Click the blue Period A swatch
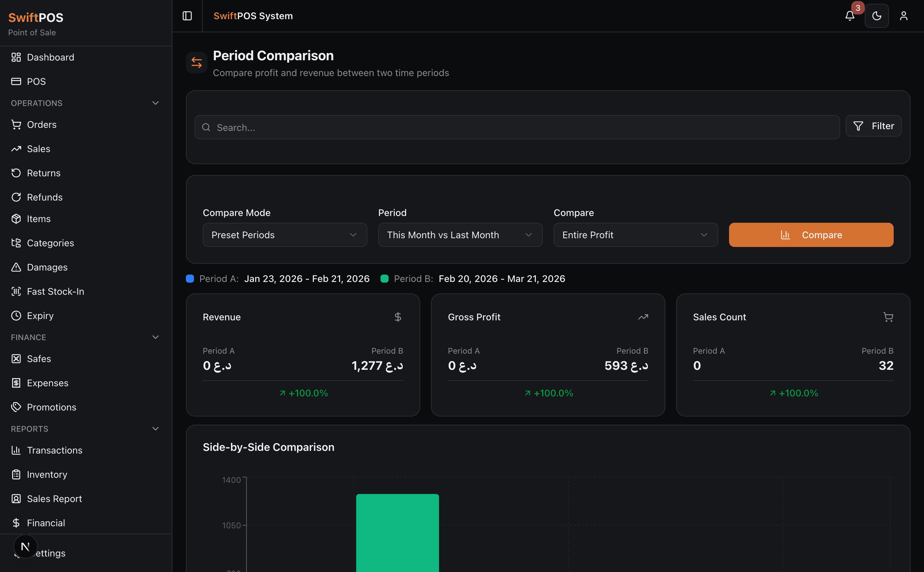This screenshot has width=924, height=572. click(x=190, y=279)
